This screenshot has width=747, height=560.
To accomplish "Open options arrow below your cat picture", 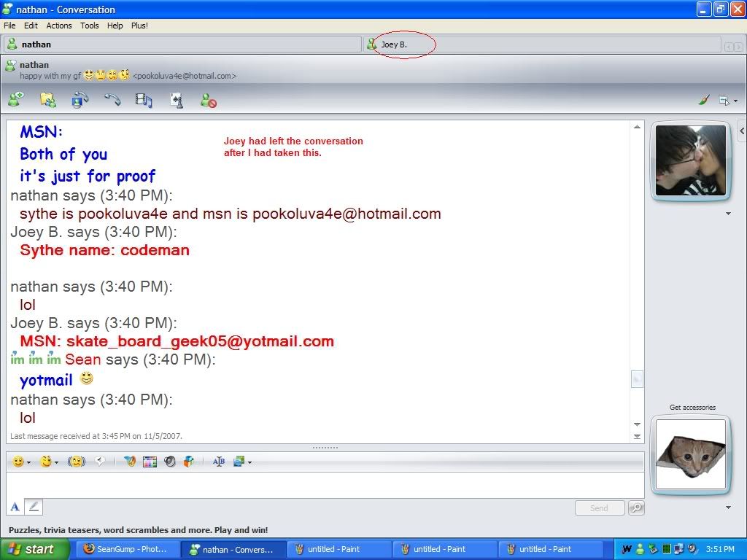I will [x=728, y=507].
